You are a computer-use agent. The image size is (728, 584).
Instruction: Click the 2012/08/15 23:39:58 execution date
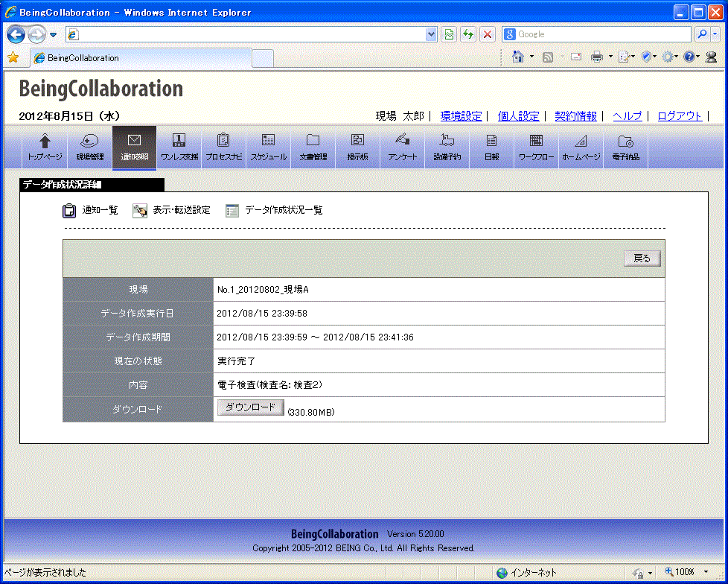click(x=262, y=314)
